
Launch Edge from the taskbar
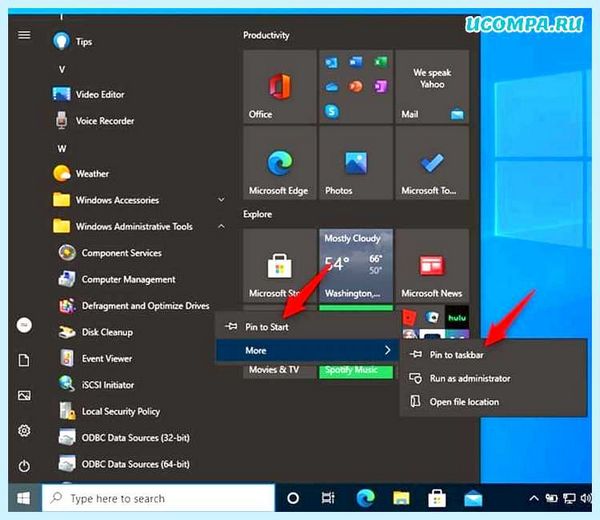click(365, 498)
